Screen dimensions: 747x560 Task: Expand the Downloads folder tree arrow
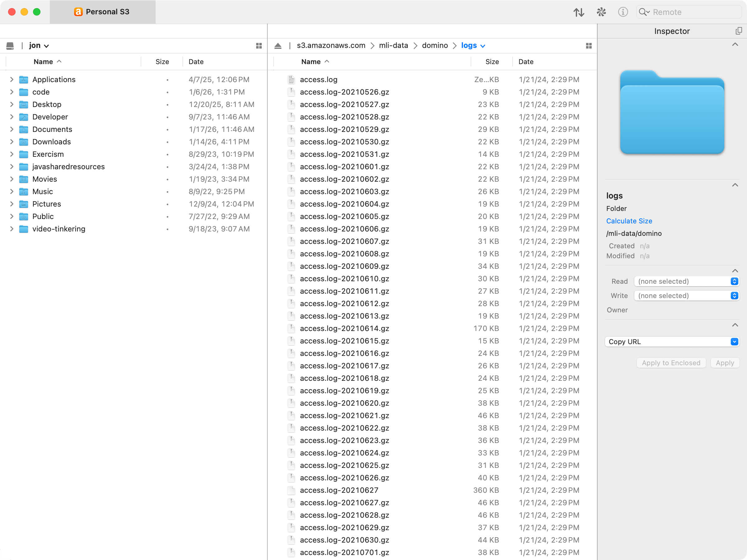12,142
